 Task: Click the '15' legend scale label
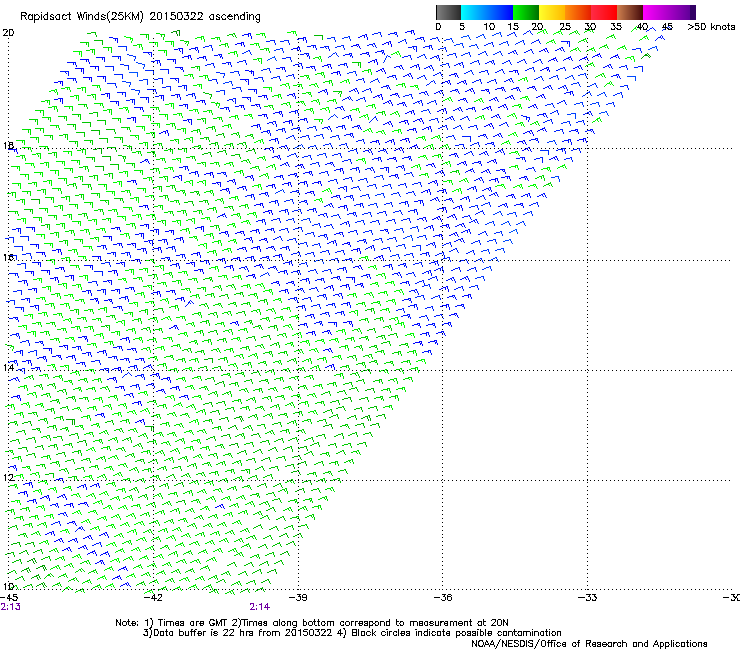pos(513,27)
